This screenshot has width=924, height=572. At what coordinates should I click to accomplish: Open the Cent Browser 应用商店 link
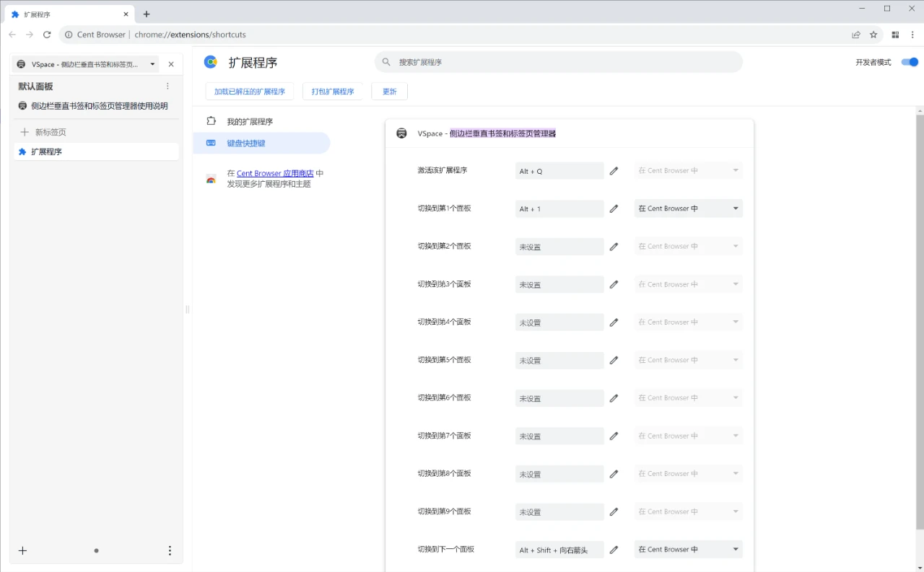[275, 173]
